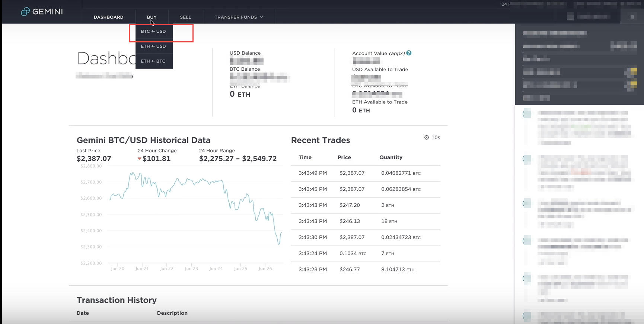Select ETH ← BTC buy option
644x324 pixels.
pos(154,61)
